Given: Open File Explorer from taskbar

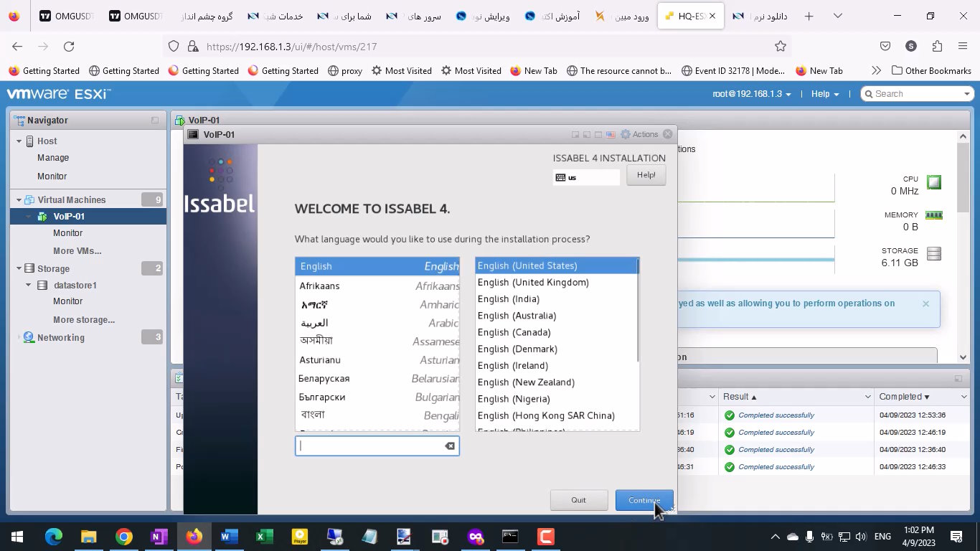Looking at the screenshot, I should 89,537.
